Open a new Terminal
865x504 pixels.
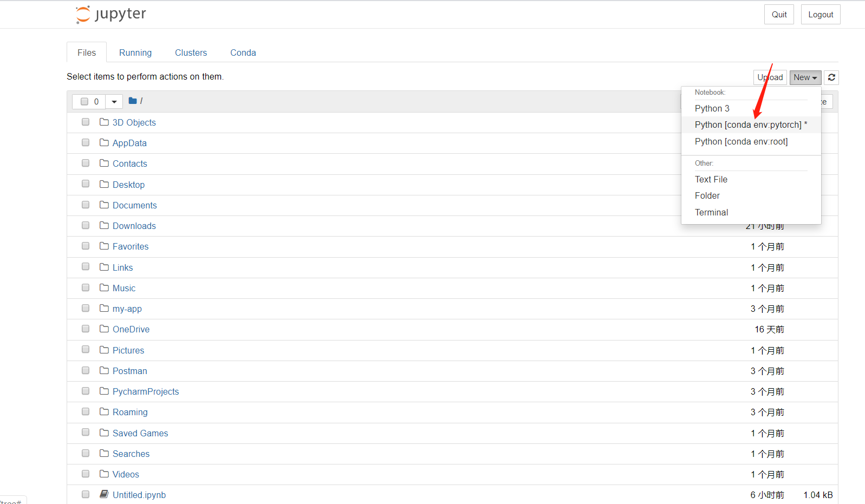(751, 212)
